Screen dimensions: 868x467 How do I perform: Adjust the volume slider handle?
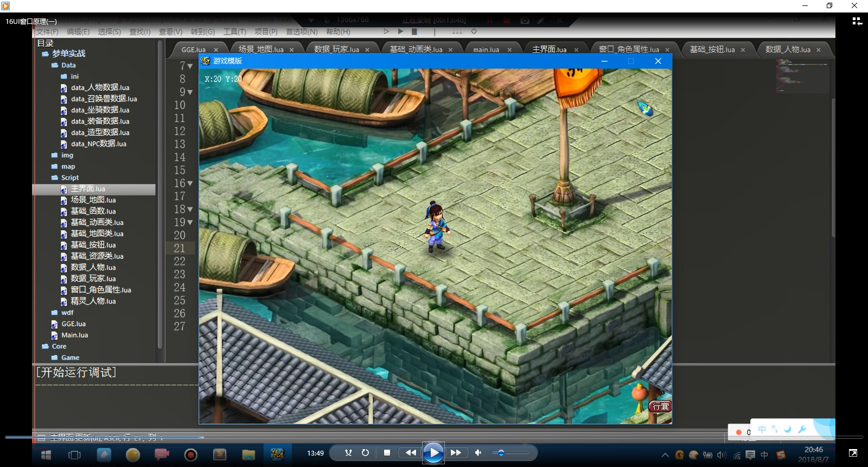point(501,452)
